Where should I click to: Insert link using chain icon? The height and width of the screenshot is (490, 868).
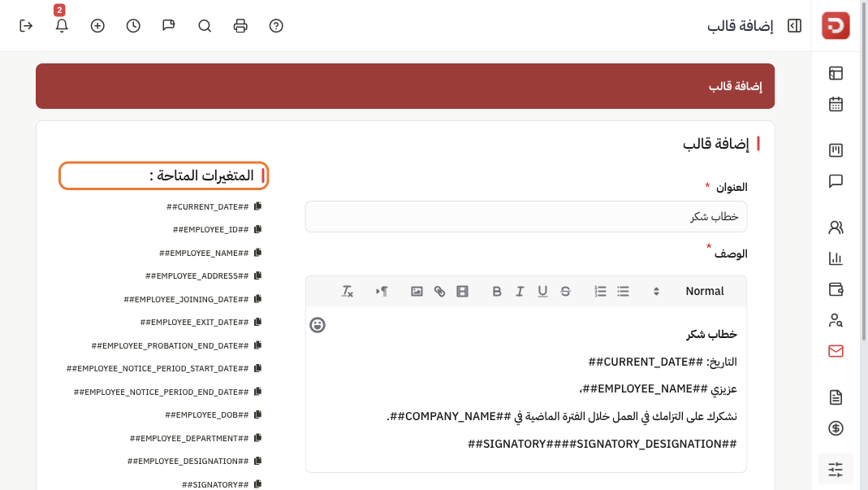pyautogui.click(x=439, y=292)
